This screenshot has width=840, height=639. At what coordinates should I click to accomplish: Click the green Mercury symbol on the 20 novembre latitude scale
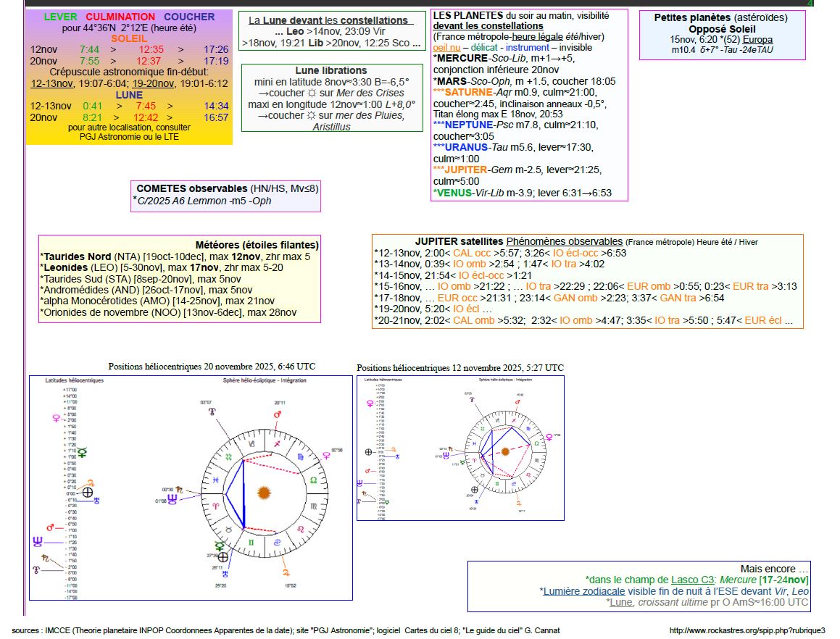[x=83, y=452]
